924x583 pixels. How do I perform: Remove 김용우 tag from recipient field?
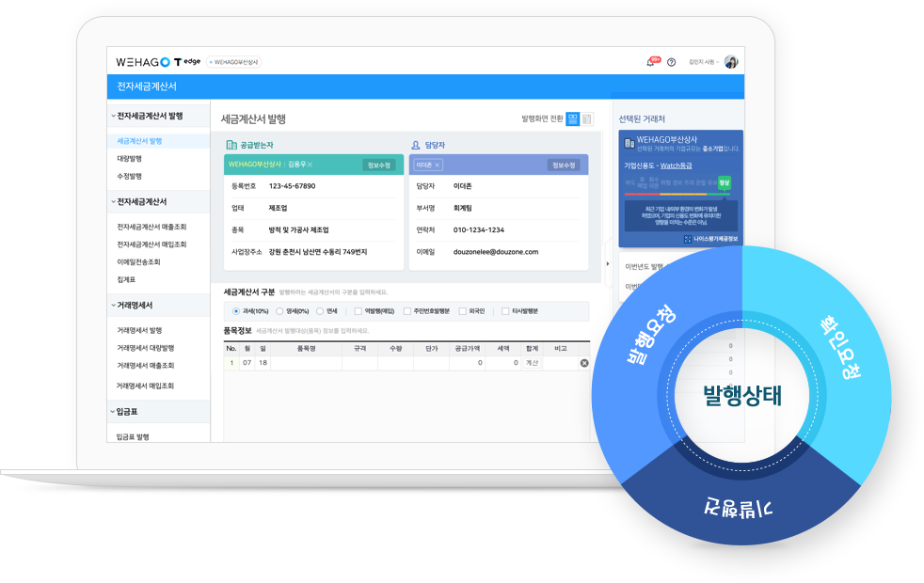310,165
